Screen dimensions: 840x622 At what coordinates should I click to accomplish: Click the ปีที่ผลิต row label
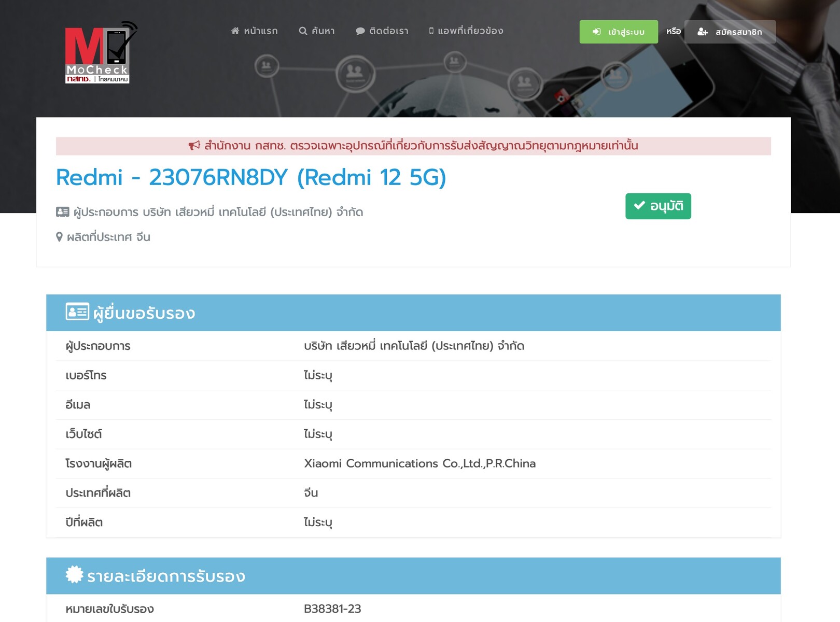[84, 522]
